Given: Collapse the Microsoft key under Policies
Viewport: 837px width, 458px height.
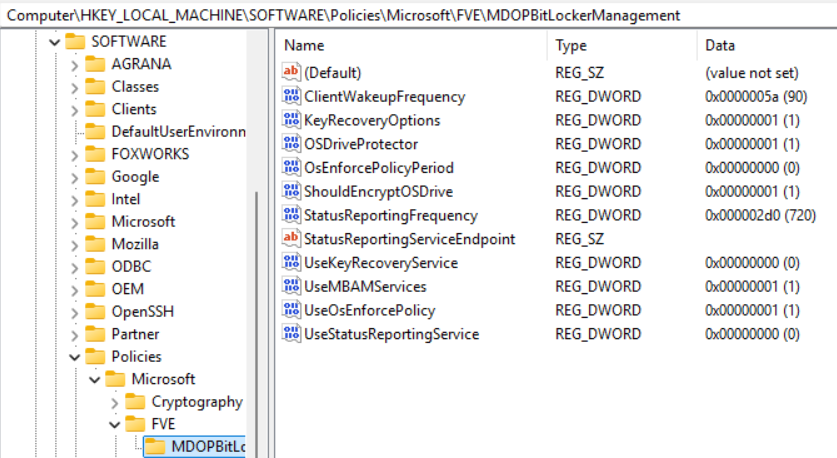Looking at the screenshot, I should click(94, 380).
